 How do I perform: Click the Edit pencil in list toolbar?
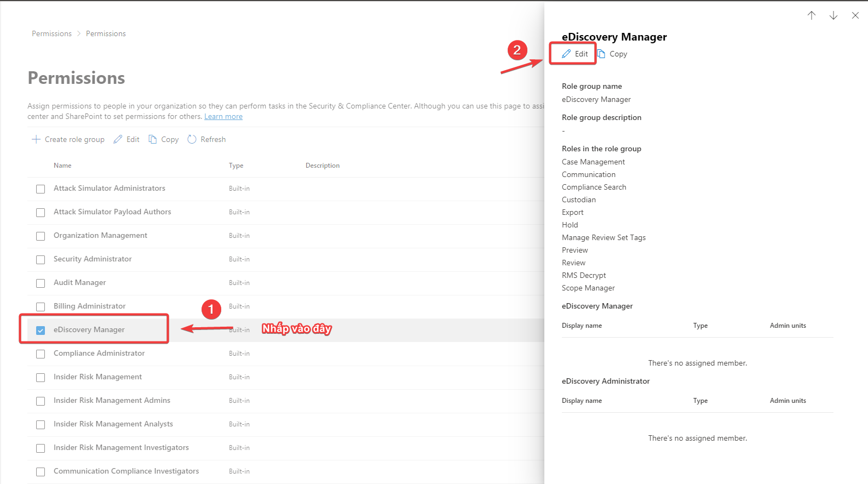click(x=118, y=139)
